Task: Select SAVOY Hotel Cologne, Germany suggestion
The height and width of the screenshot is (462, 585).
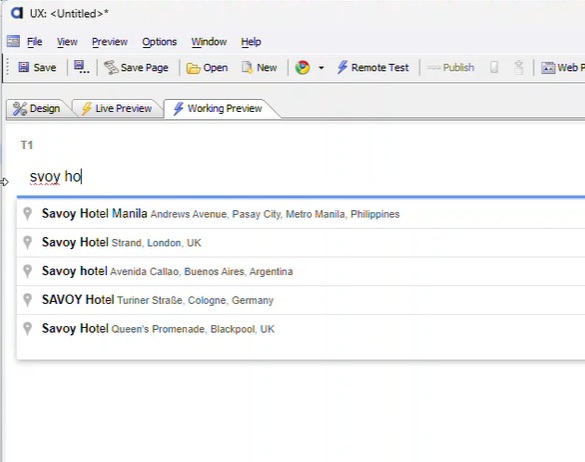Action: pyautogui.click(x=301, y=300)
